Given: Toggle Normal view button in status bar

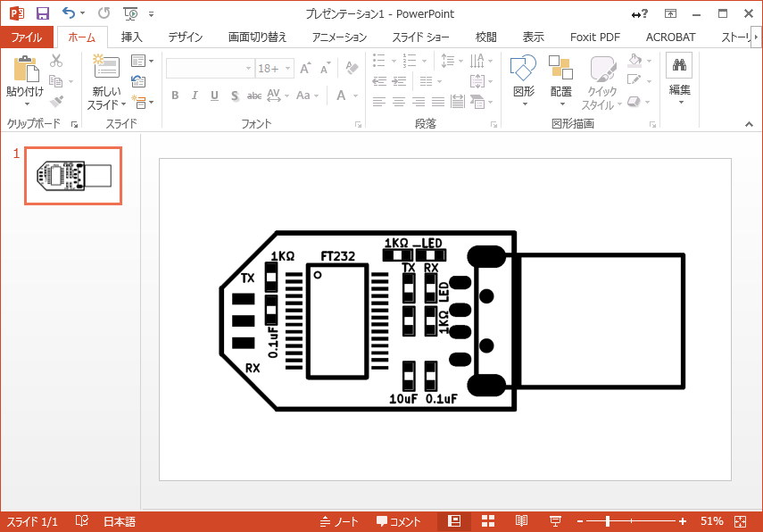Looking at the screenshot, I should [454, 521].
